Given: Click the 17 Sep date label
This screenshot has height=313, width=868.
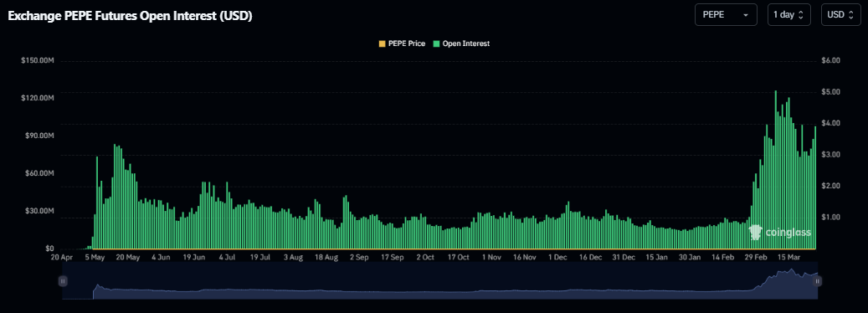Looking at the screenshot, I should tap(393, 258).
